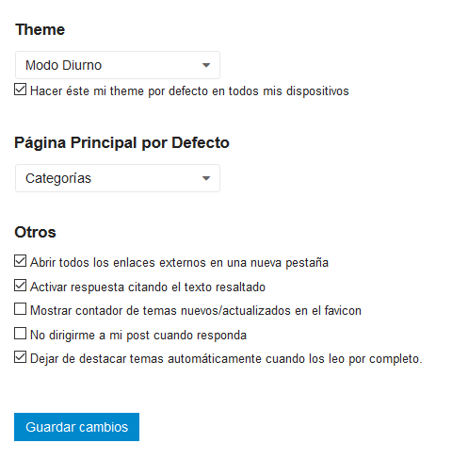Click the 'Mostrar contador de temas' label text
This screenshot has height=476, width=452.
pyautogui.click(x=196, y=311)
